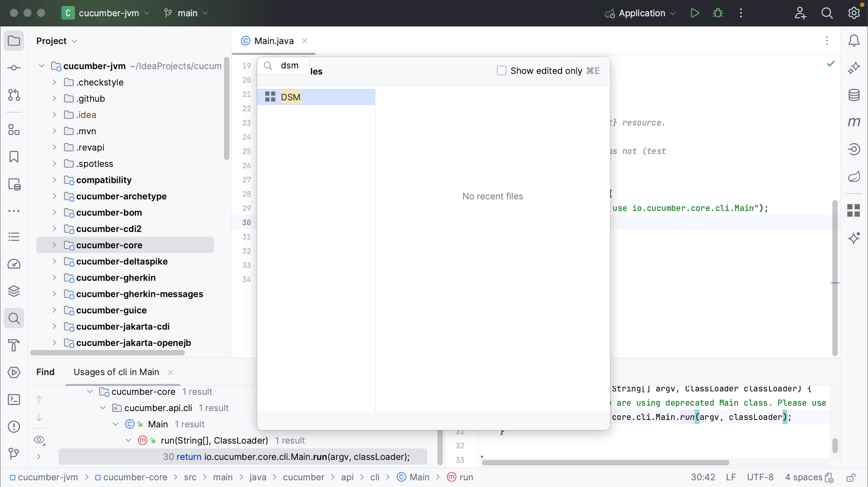The image size is (868, 487).
Task: Toggle the usage preview eye icon
Action: 39,440
